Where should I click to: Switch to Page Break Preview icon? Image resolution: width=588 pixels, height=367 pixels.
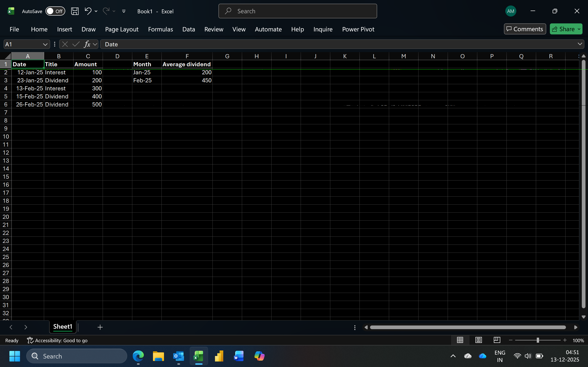pos(497,340)
